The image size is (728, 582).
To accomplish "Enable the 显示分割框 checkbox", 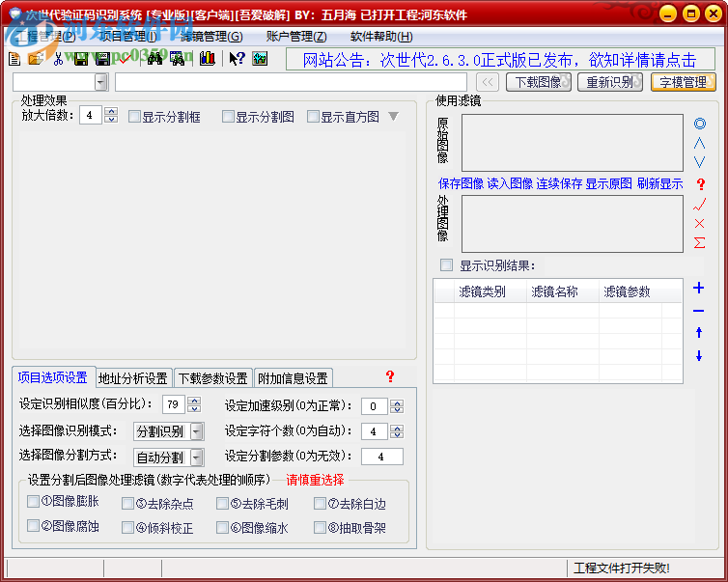I will (x=135, y=117).
